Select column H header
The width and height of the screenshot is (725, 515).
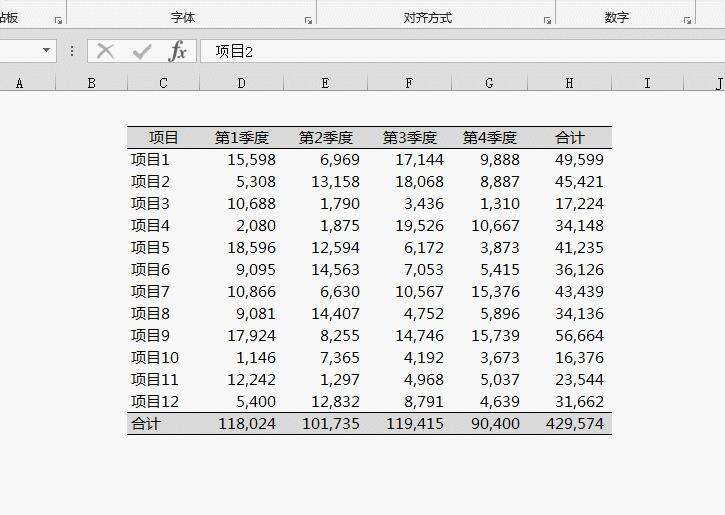tap(570, 83)
